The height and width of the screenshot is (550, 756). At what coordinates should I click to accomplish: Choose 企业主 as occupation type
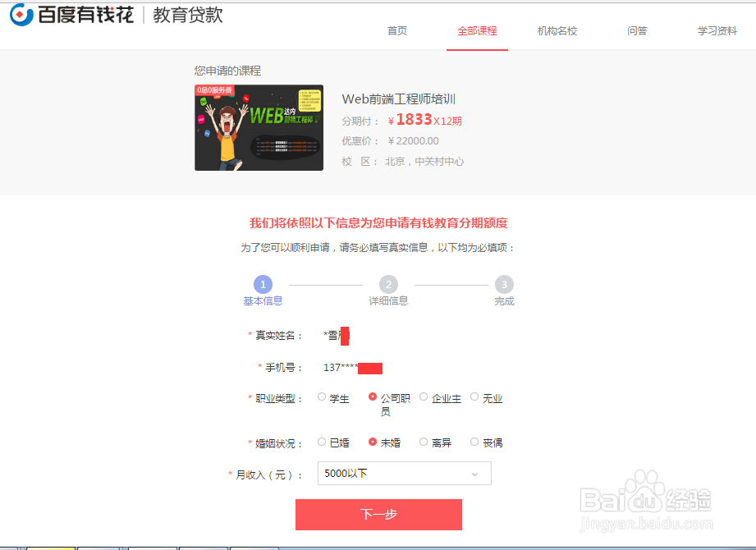point(424,396)
